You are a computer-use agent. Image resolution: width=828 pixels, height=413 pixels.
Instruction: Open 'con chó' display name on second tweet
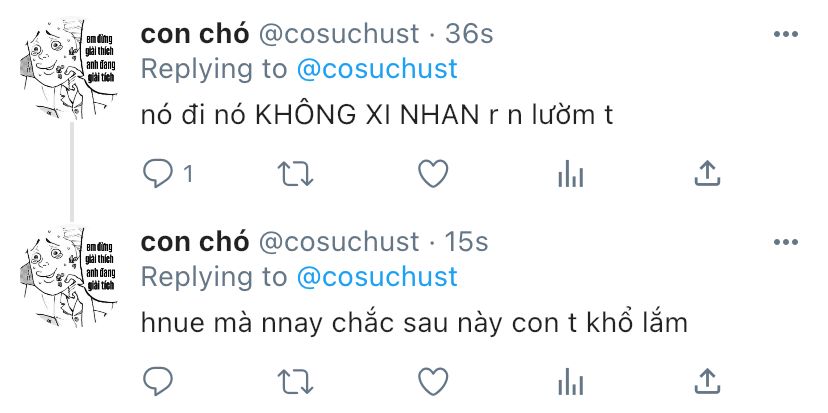[195, 242]
